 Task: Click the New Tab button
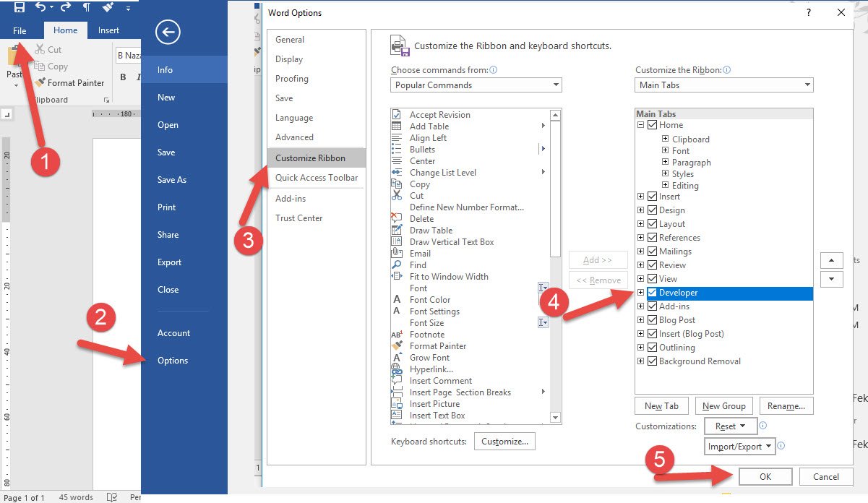661,406
